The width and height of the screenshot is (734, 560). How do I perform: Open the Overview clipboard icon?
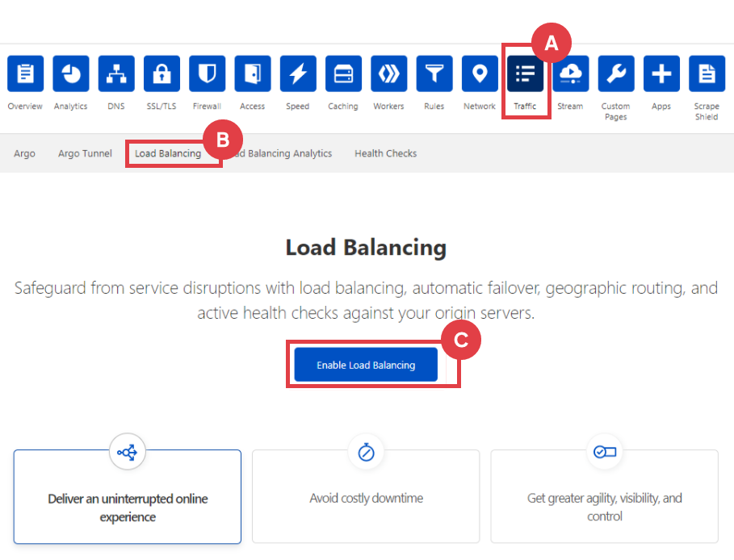[25, 74]
